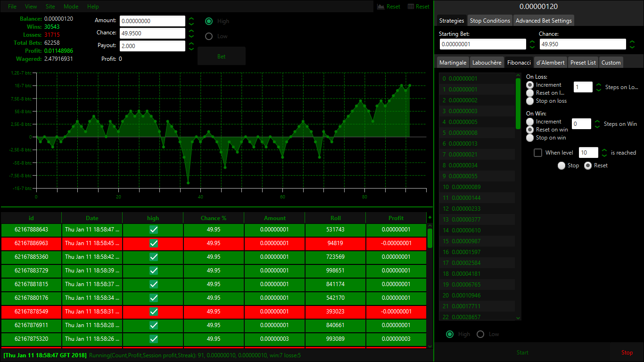Decrease Payout with its down arrow
The image size is (644, 362).
191,49
